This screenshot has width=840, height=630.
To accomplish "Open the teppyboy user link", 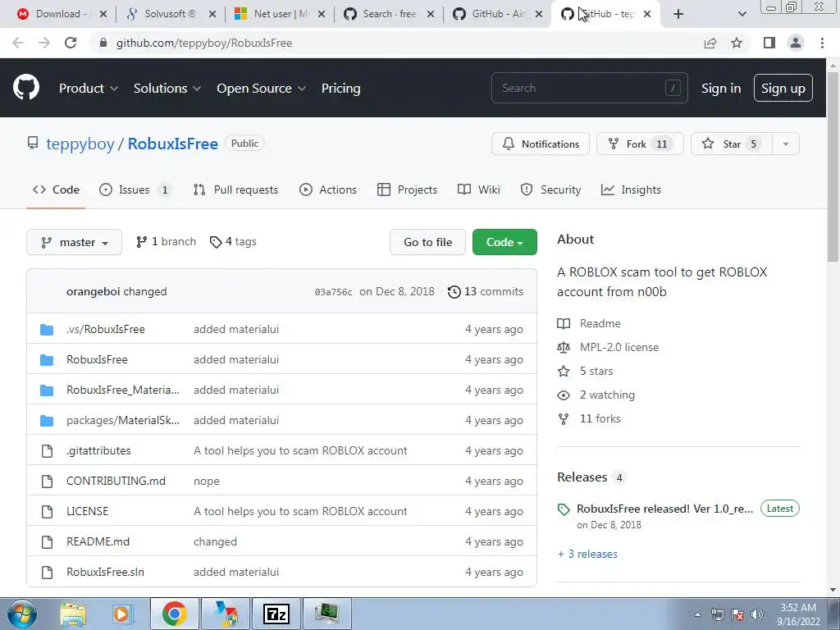I will tap(80, 144).
